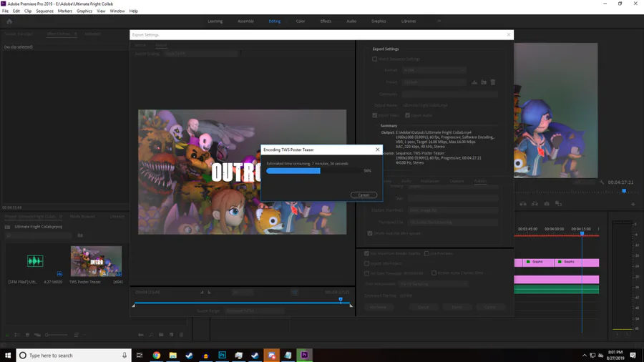This screenshot has width=644, height=362.
Task: Switch Project panel to list view
Action: click(17, 335)
